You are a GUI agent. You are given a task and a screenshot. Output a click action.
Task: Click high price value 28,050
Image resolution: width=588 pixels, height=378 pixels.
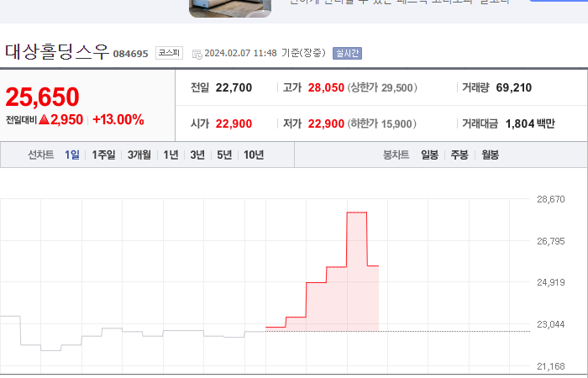pos(326,87)
